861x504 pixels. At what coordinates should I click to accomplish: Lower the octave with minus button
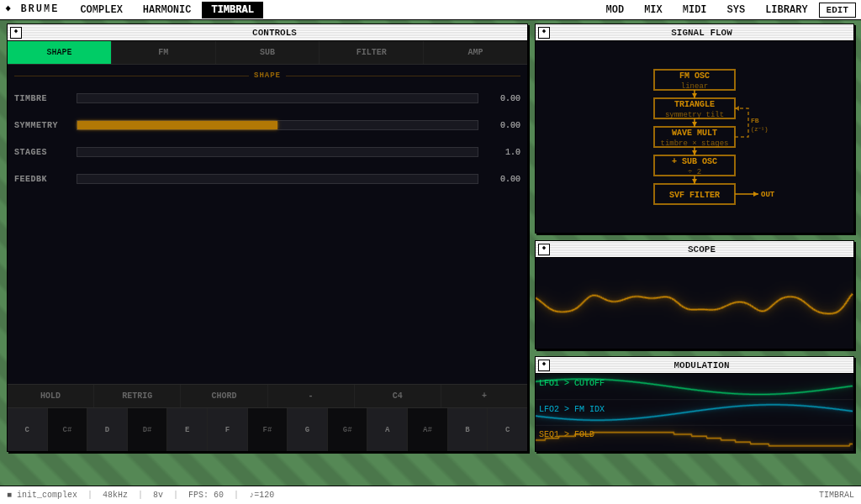coord(310,396)
